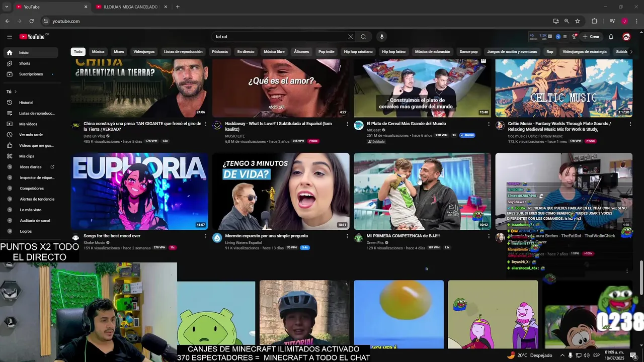
Task: Open the YouTube hamburger guide menu
Action: (x=9, y=37)
